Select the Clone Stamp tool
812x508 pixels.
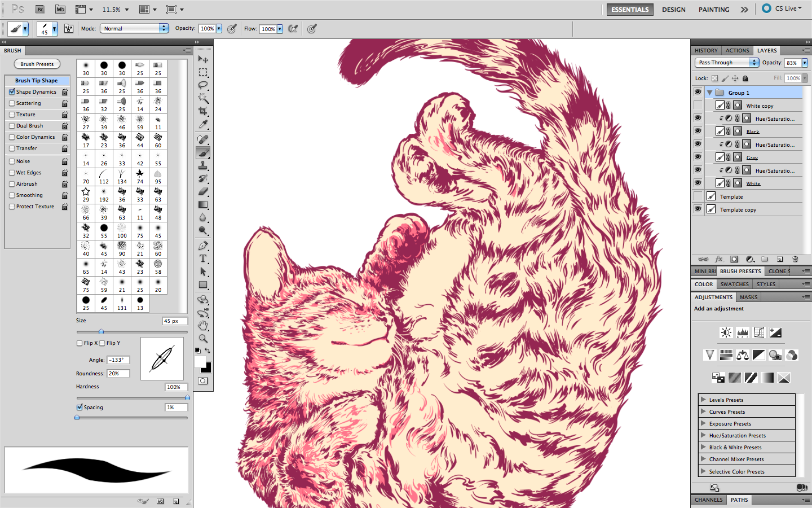203,165
